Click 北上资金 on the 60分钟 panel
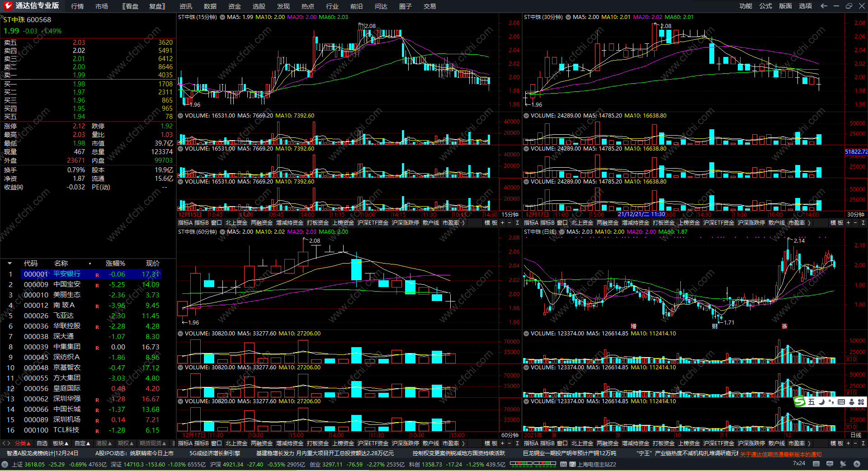The width and height of the screenshot is (868, 471). [236, 443]
